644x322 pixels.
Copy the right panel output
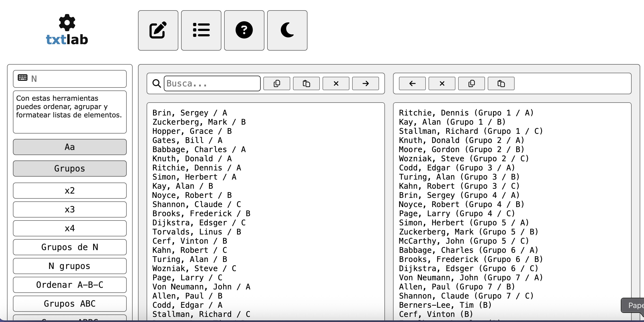pos(472,83)
